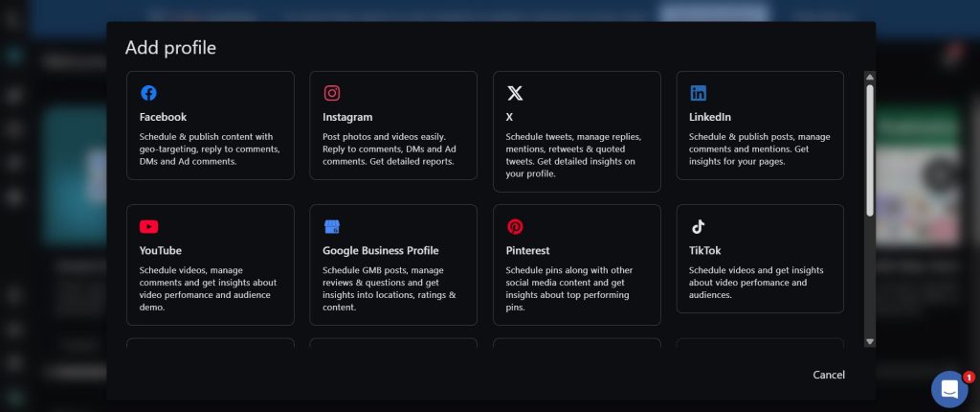Image resolution: width=980 pixels, height=412 pixels.
Task: Click the red notification badge on chat
Action: [969, 377]
